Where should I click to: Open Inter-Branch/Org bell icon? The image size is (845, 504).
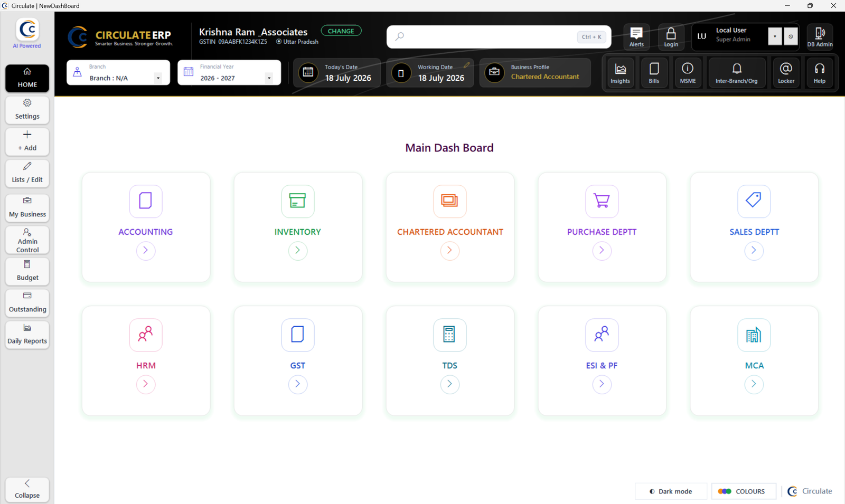[737, 73]
